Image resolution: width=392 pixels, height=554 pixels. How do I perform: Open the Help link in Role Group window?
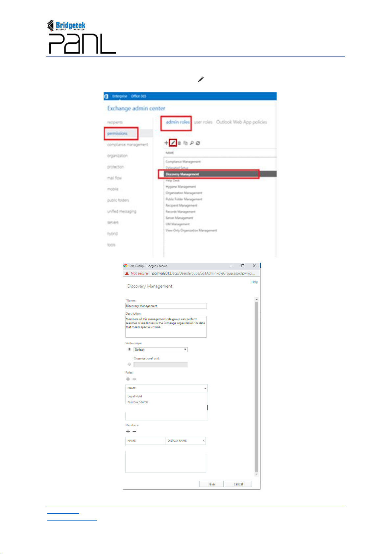coord(255,282)
